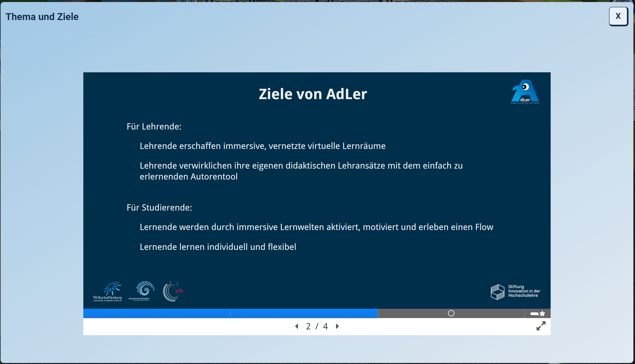Click the Für Lehrende heading
The height and width of the screenshot is (364, 635).
click(x=154, y=126)
